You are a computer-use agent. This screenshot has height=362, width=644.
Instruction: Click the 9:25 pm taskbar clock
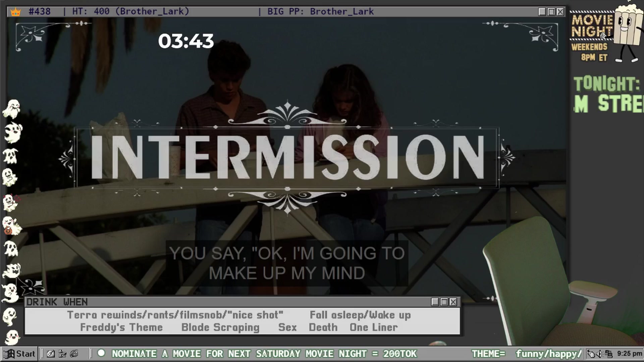point(629,354)
